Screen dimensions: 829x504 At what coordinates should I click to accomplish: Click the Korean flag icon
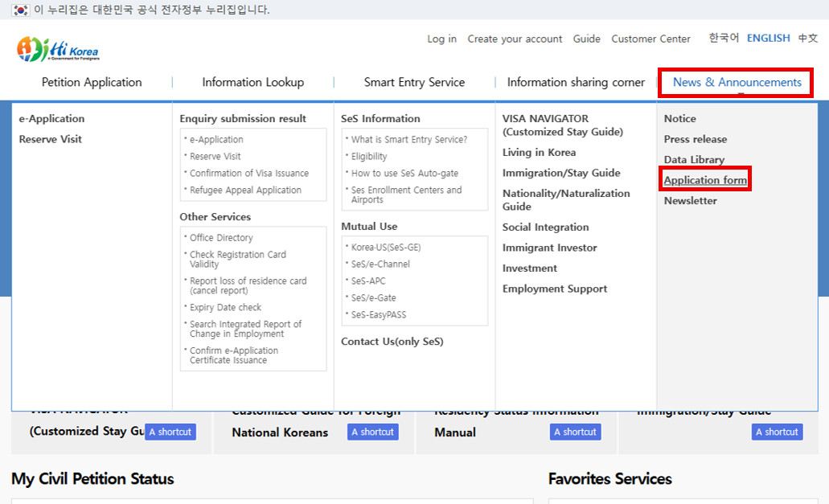coord(20,10)
